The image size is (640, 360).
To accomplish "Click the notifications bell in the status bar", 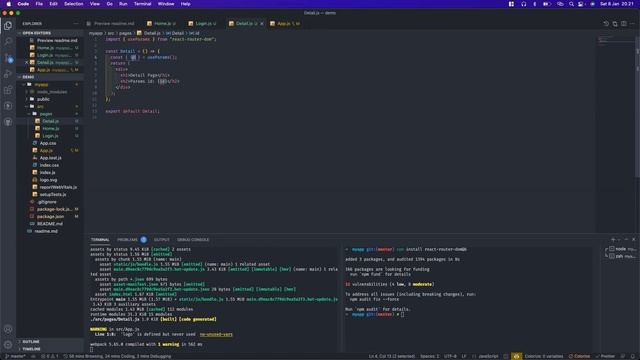I will [633, 356].
